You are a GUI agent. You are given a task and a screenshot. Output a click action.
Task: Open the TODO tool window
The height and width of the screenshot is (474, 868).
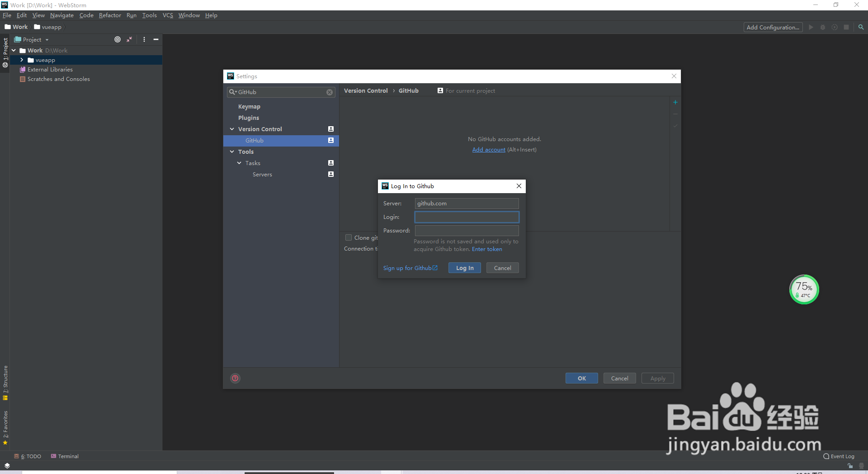pyautogui.click(x=28, y=456)
